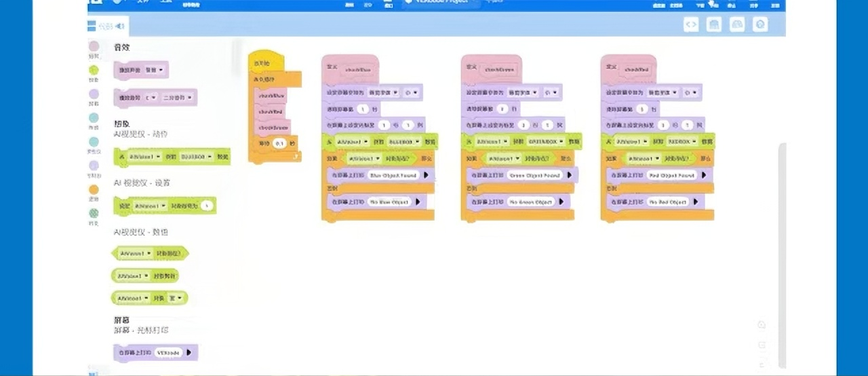Select the dark green patterned category circle
The height and width of the screenshot is (376, 868).
click(94, 213)
